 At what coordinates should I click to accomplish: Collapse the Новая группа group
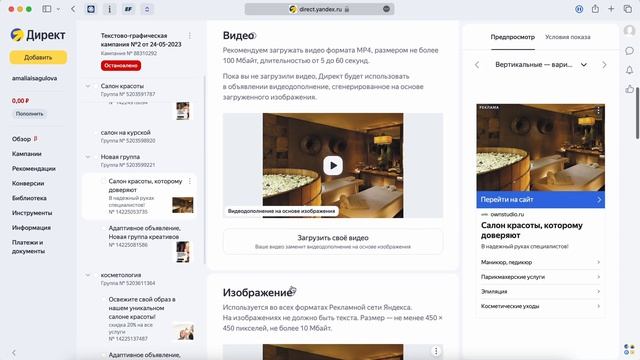(88, 157)
